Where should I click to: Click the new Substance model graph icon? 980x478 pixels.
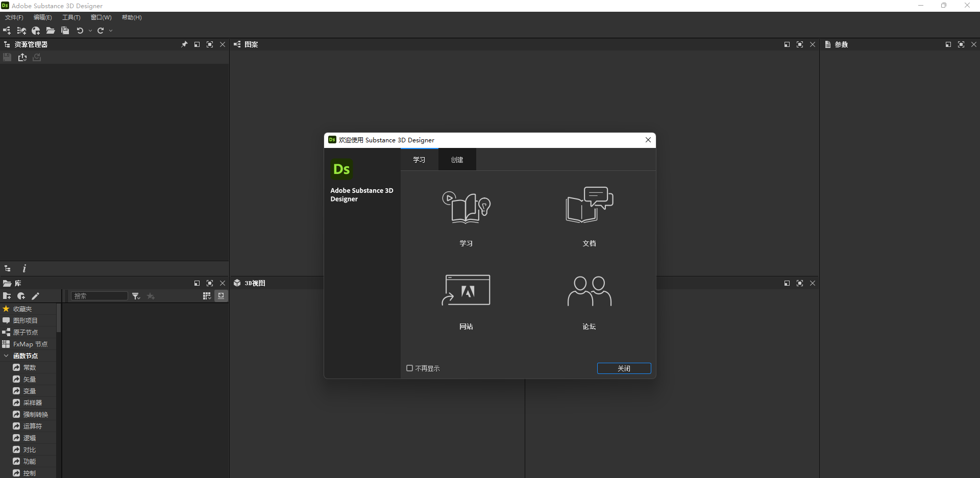(36, 31)
